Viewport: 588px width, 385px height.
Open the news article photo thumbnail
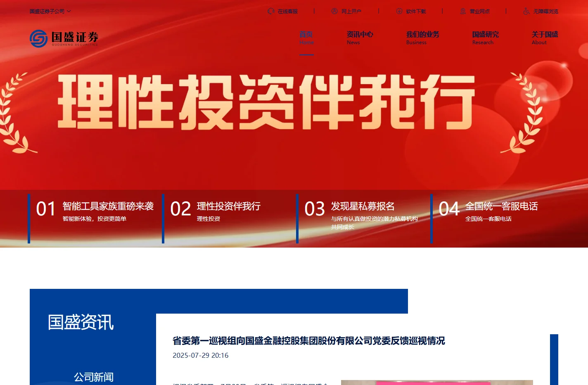(x=437, y=383)
